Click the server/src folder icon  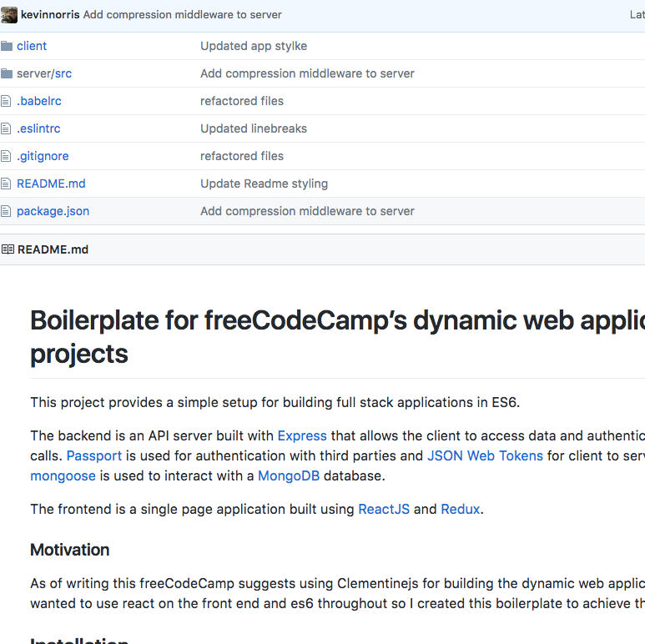(7, 73)
